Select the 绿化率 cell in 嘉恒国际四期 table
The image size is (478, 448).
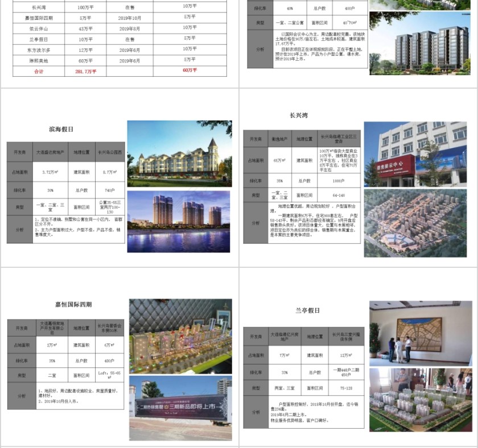(x=22, y=360)
